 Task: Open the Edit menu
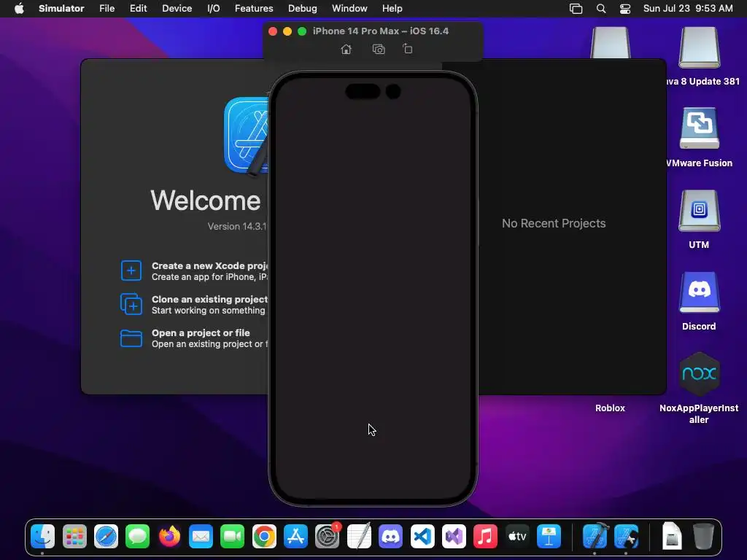[x=138, y=9]
